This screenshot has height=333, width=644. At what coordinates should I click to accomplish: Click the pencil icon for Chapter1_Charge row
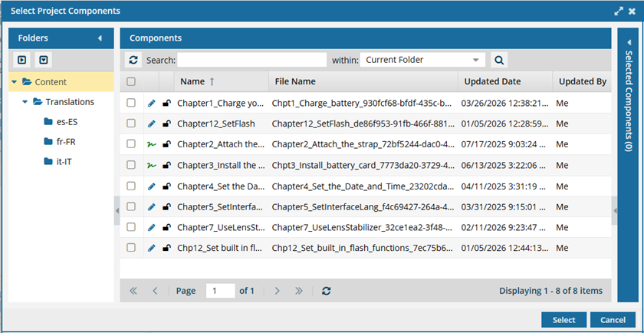(x=151, y=103)
